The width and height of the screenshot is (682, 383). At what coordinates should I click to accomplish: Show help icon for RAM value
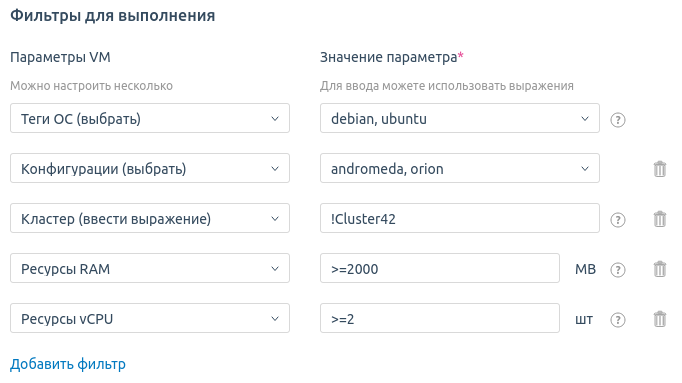point(618,270)
